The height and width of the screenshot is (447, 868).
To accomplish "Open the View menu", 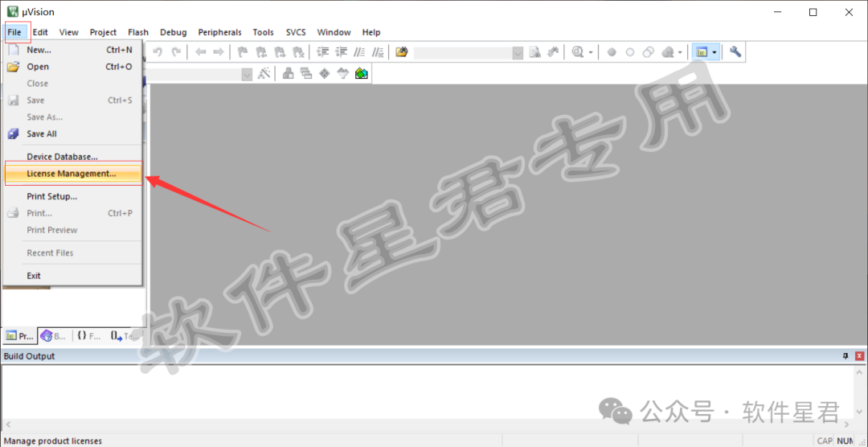I will point(69,32).
